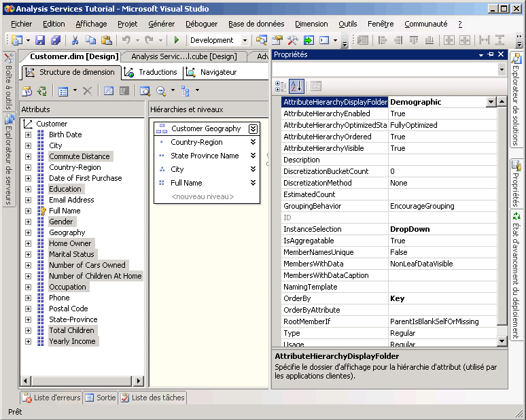Select the Commute Distance attribute
Screen dimensions: 526x420
(x=79, y=156)
